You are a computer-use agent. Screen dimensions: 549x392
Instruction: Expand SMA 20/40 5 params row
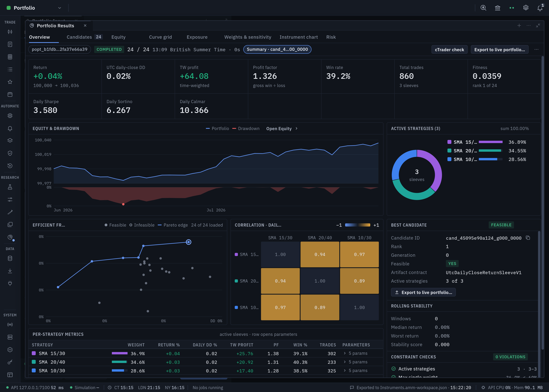pyautogui.click(x=355, y=362)
